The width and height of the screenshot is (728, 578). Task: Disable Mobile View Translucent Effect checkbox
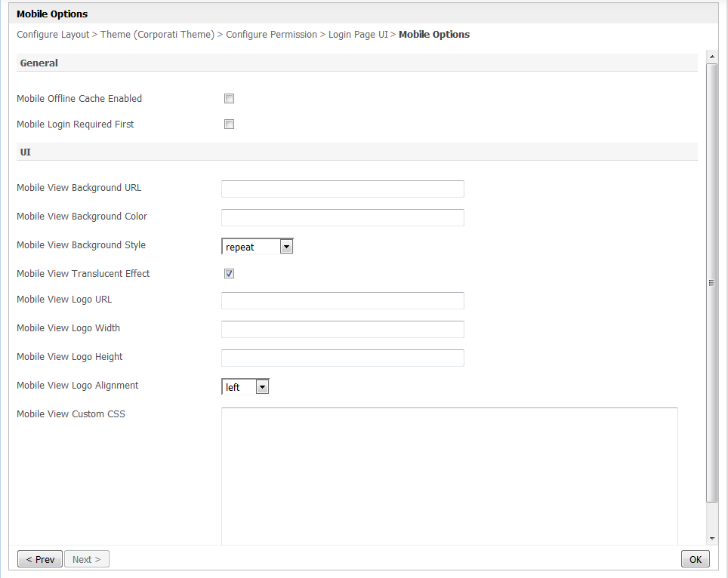coord(229,274)
